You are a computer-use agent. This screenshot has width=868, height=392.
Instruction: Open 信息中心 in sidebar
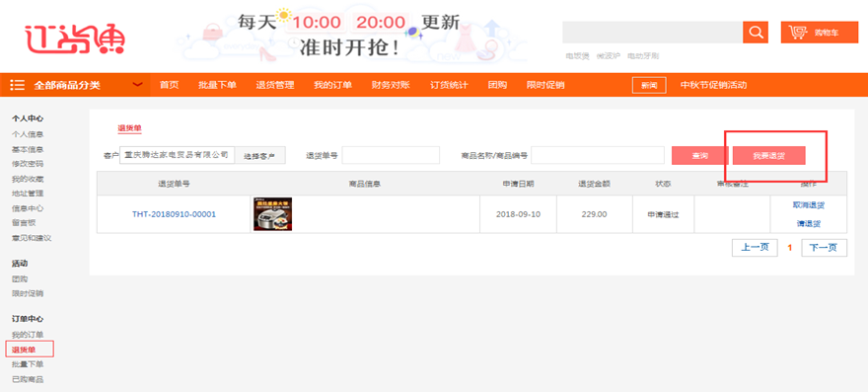pos(28,208)
